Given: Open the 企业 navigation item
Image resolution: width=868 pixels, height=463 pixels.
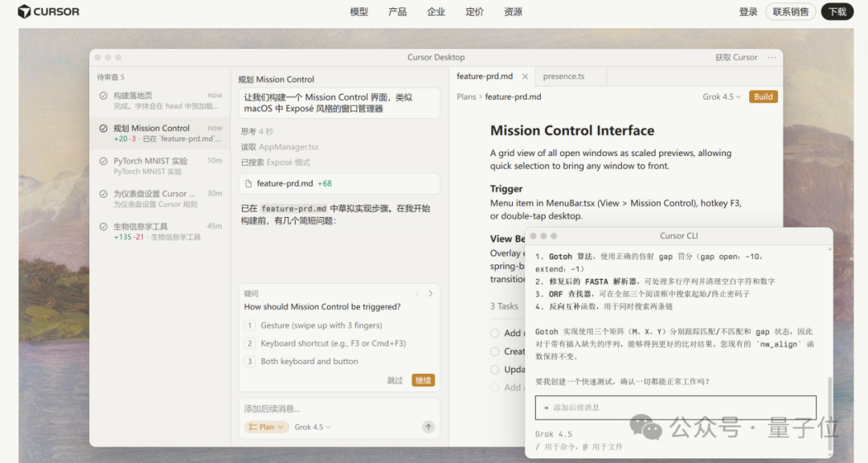Looking at the screenshot, I should 436,11.
